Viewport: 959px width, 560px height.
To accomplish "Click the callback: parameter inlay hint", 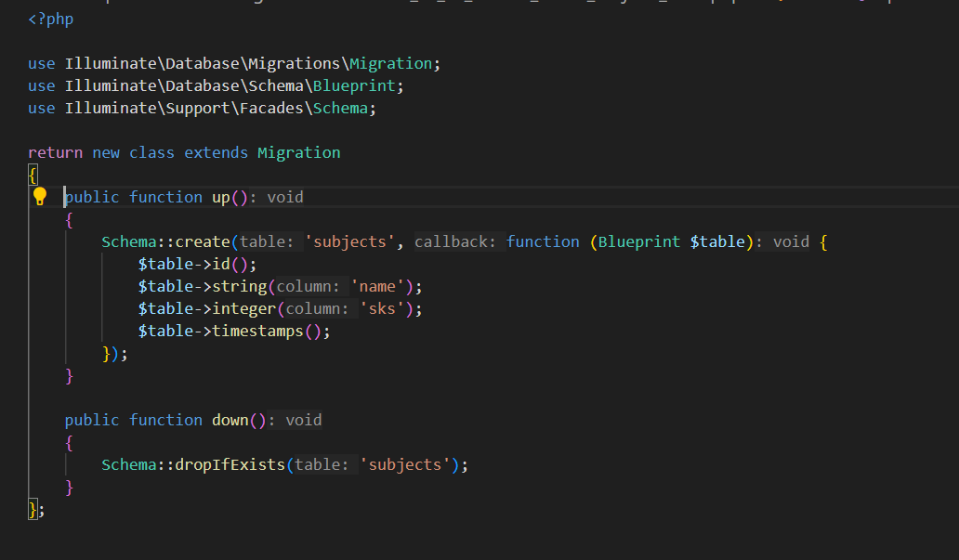I will (x=455, y=241).
